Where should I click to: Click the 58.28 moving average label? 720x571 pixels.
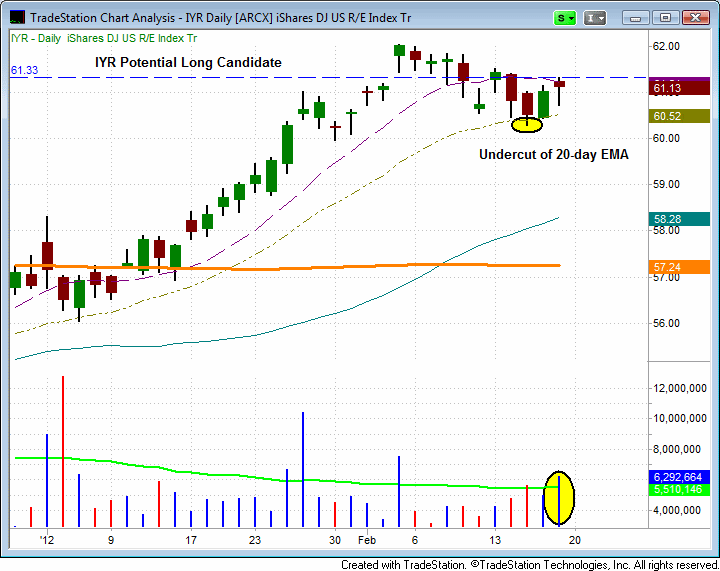[x=679, y=219]
